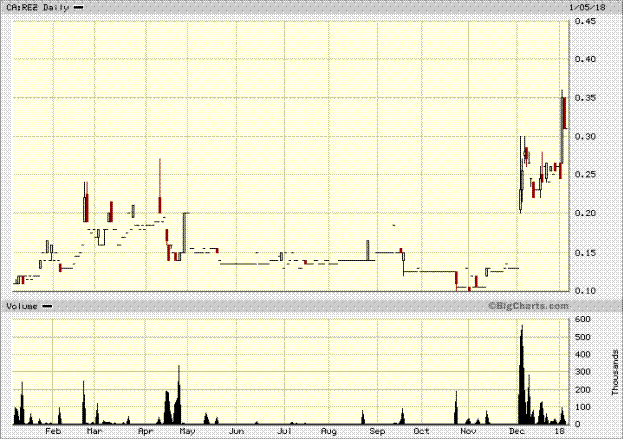The image size is (624, 442).
Task: Select the Jun month marker
Action: click(237, 431)
